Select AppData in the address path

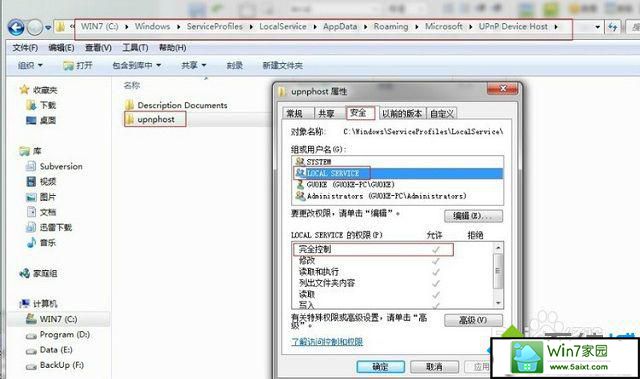340,27
